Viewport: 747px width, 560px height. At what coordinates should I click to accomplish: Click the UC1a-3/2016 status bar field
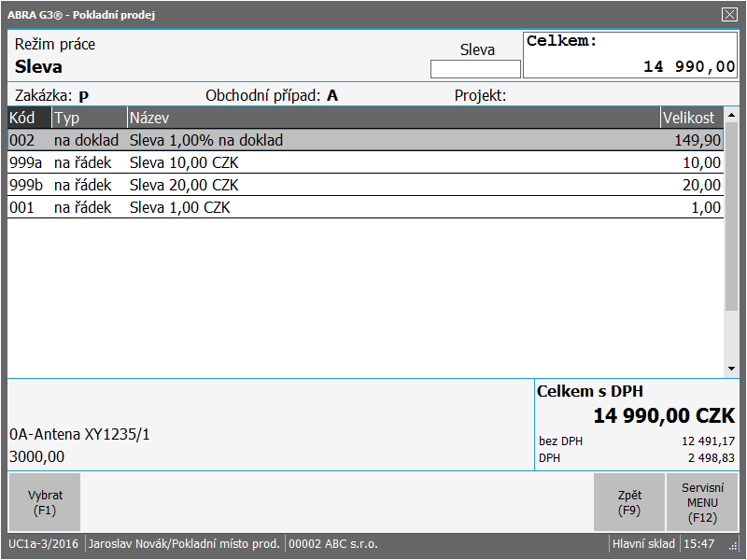44,543
